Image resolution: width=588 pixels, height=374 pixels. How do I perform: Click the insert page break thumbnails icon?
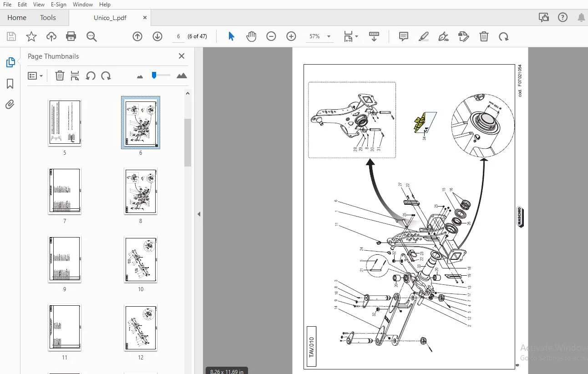click(75, 76)
